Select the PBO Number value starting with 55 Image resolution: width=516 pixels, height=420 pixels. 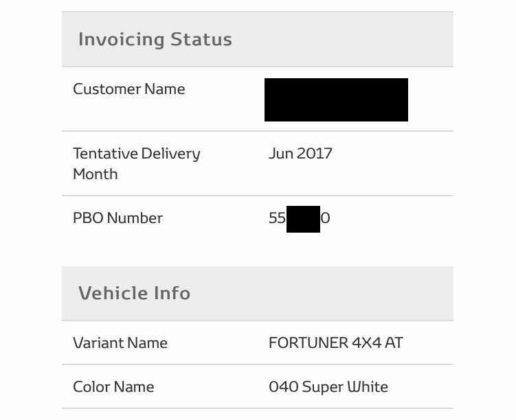pos(299,218)
